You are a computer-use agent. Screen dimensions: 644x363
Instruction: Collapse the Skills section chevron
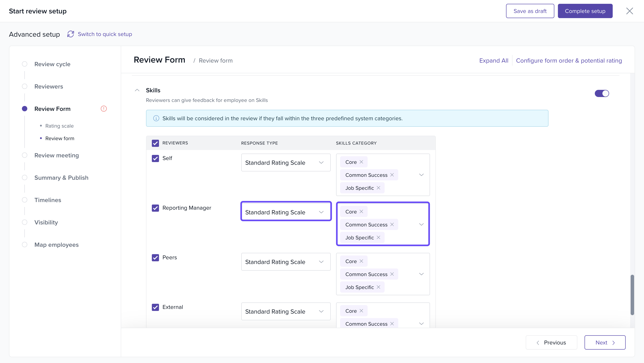pyautogui.click(x=137, y=90)
